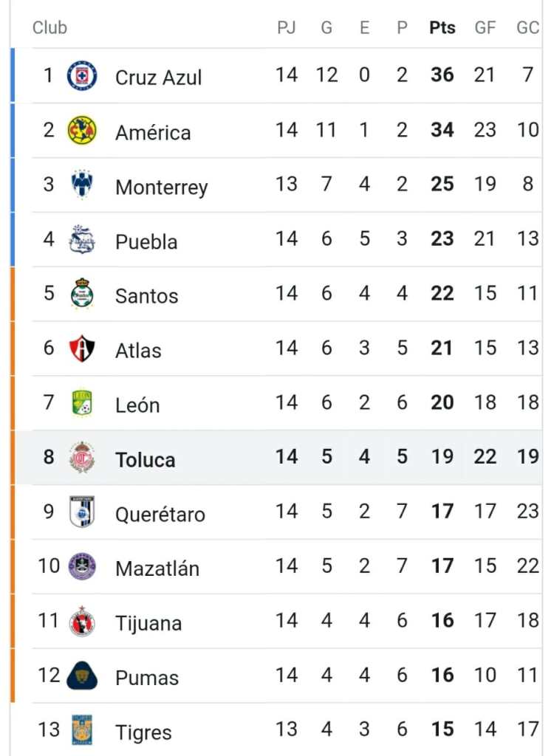Select the PJ column header
The width and height of the screenshot is (551, 756).
(x=286, y=27)
